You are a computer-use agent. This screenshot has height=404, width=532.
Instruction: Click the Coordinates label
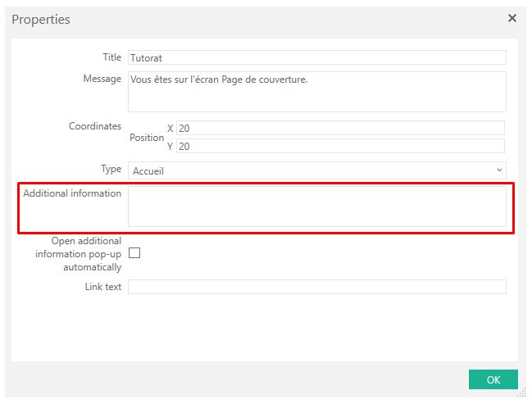[95, 126]
